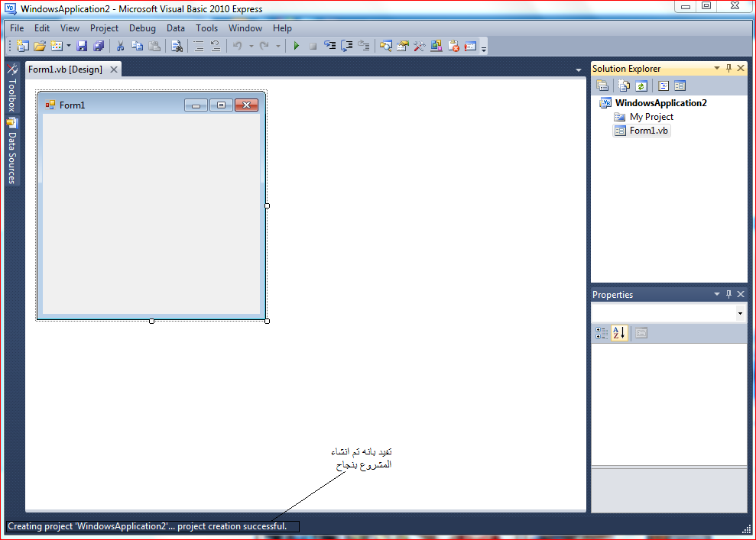Close the Form1.vb [Design] tab

pos(114,70)
